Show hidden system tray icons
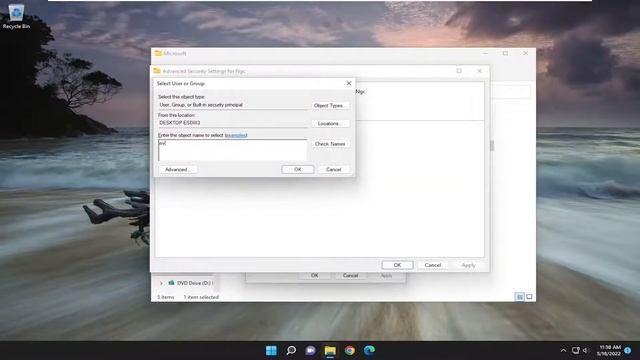The image size is (640, 360). [x=563, y=350]
